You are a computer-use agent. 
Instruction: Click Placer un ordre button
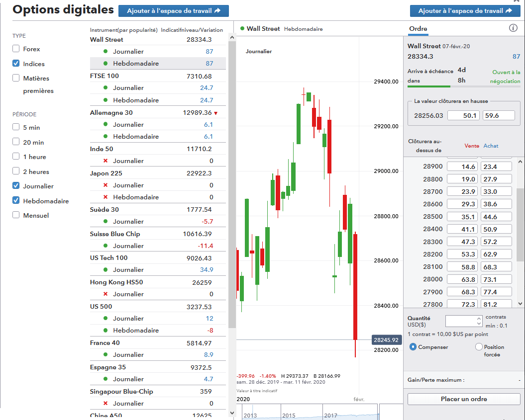click(464, 399)
